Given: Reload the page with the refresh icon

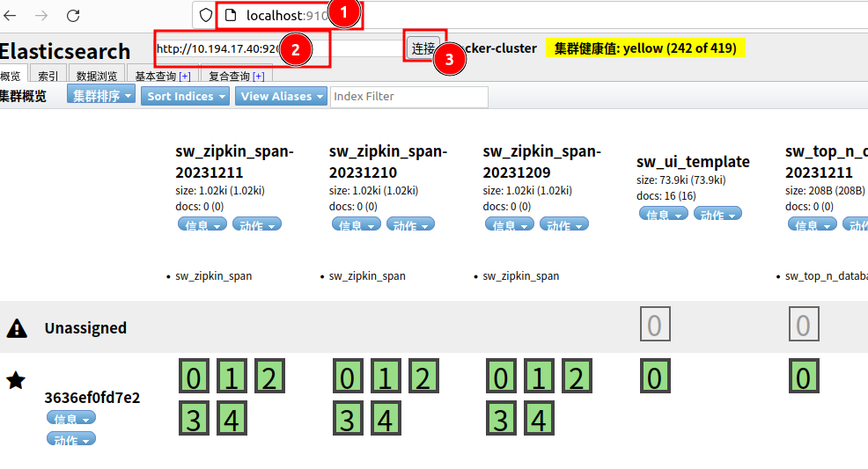Looking at the screenshot, I should tap(73, 15).
